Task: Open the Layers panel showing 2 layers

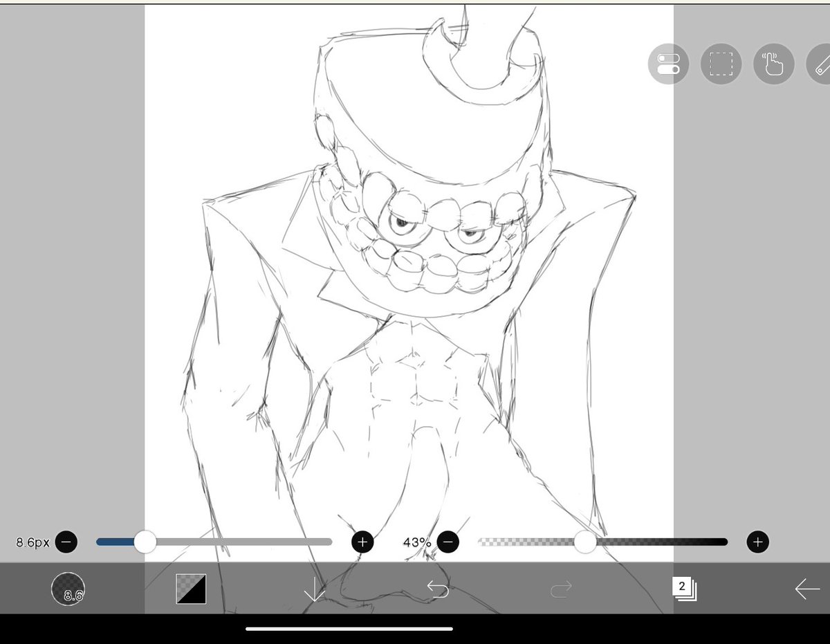Action: click(x=683, y=590)
